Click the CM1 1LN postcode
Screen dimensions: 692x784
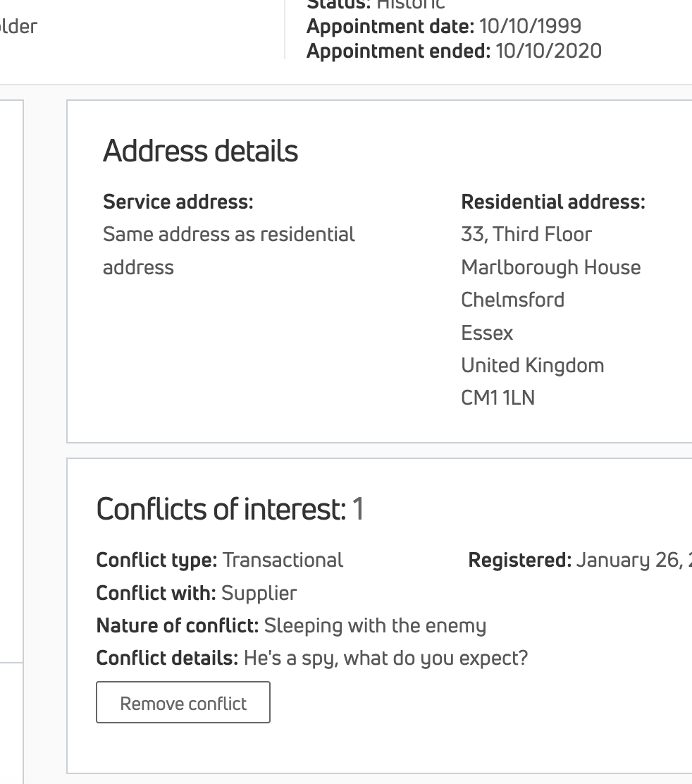pyautogui.click(x=498, y=398)
